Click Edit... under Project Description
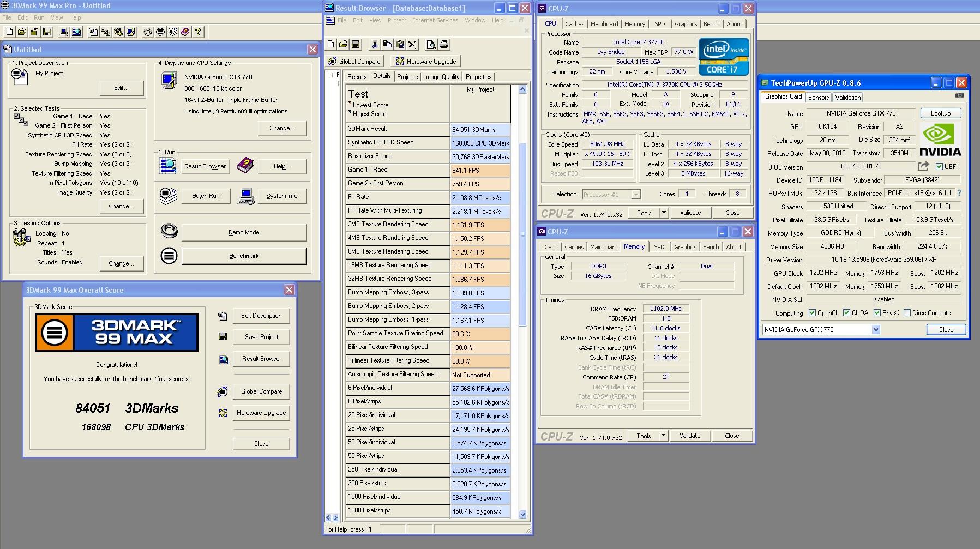This screenshot has width=980, height=549. point(122,88)
